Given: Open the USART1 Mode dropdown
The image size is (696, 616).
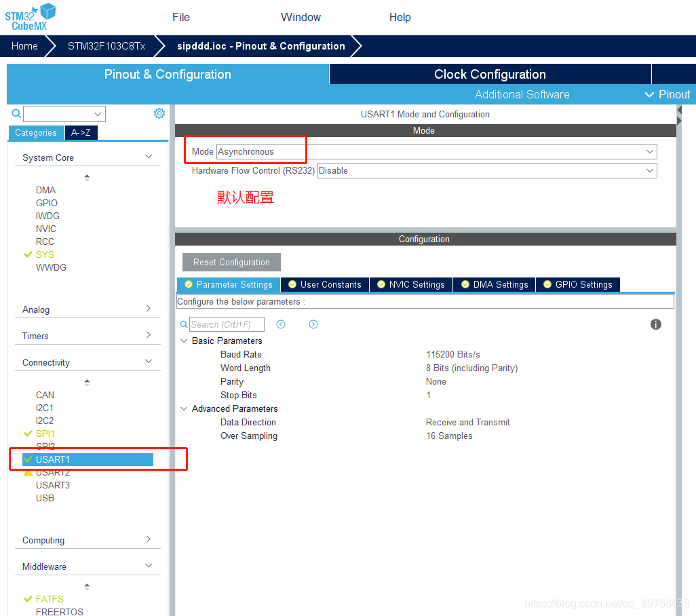Looking at the screenshot, I should (x=437, y=152).
